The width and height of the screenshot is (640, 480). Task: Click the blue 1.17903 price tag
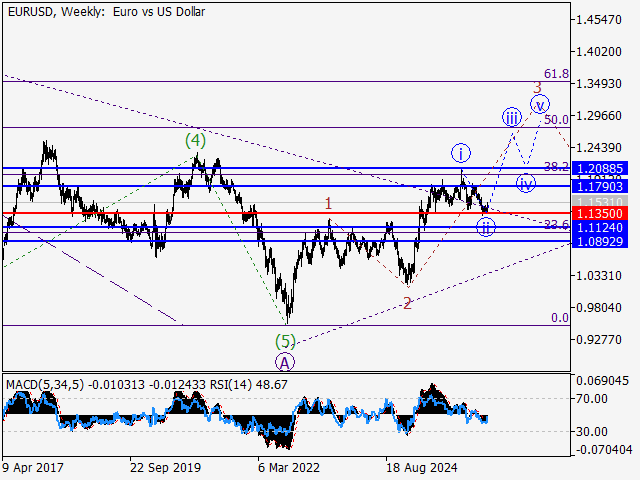click(600, 187)
